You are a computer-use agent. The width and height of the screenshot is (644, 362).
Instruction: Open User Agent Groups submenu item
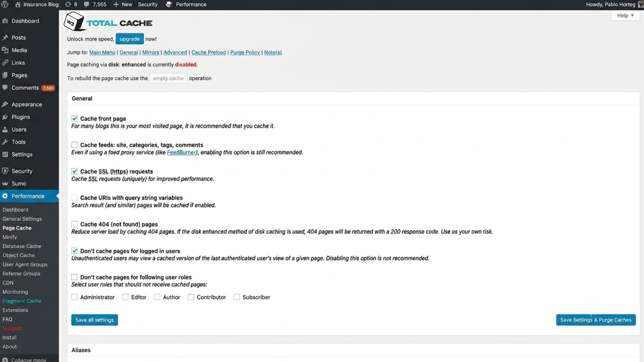[x=25, y=264]
